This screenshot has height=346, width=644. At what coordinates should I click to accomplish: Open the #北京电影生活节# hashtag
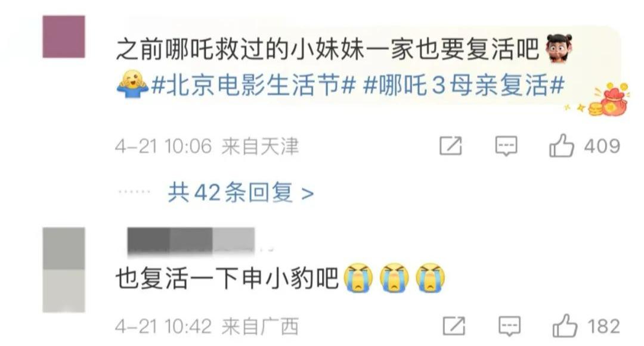click(x=253, y=86)
